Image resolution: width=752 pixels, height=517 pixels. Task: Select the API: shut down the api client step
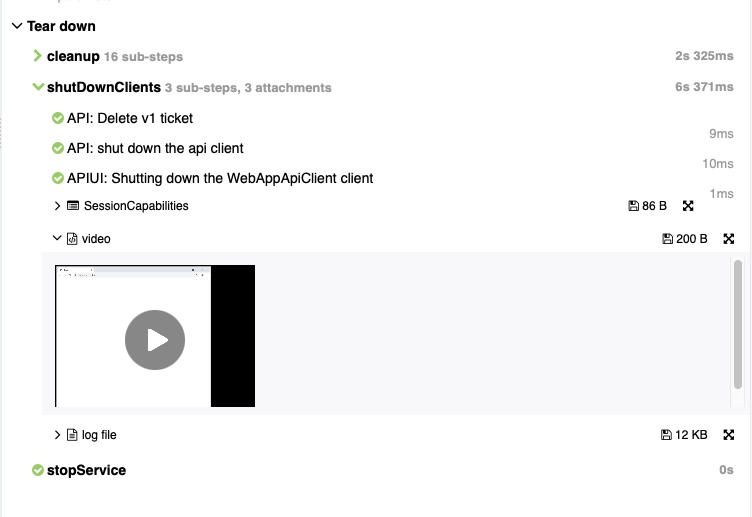pos(148,148)
